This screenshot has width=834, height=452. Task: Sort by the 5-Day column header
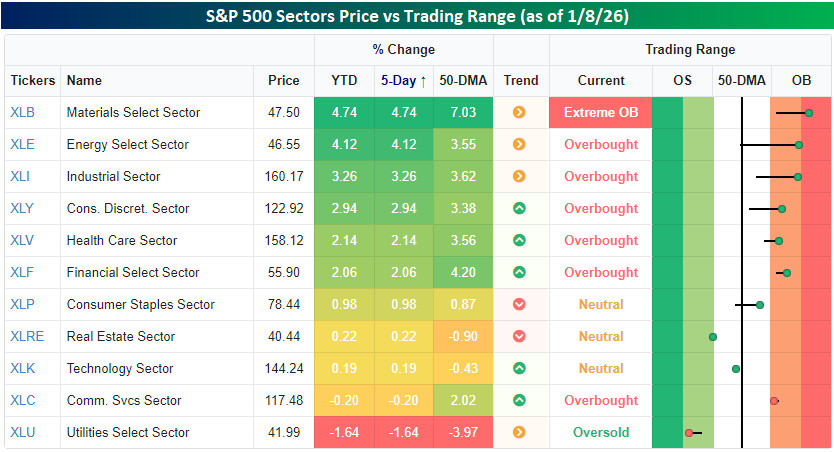403,81
